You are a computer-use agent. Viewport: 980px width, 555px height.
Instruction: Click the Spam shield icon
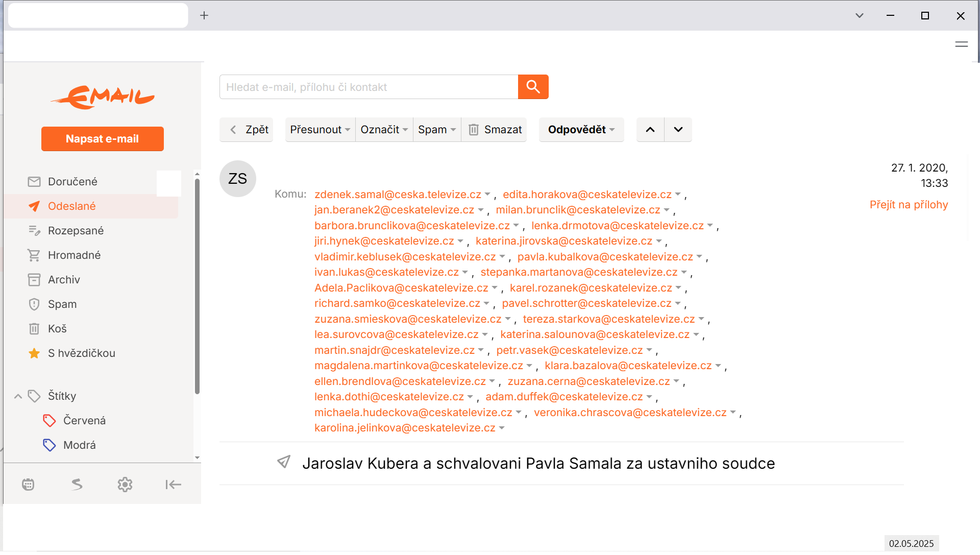[x=34, y=304]
